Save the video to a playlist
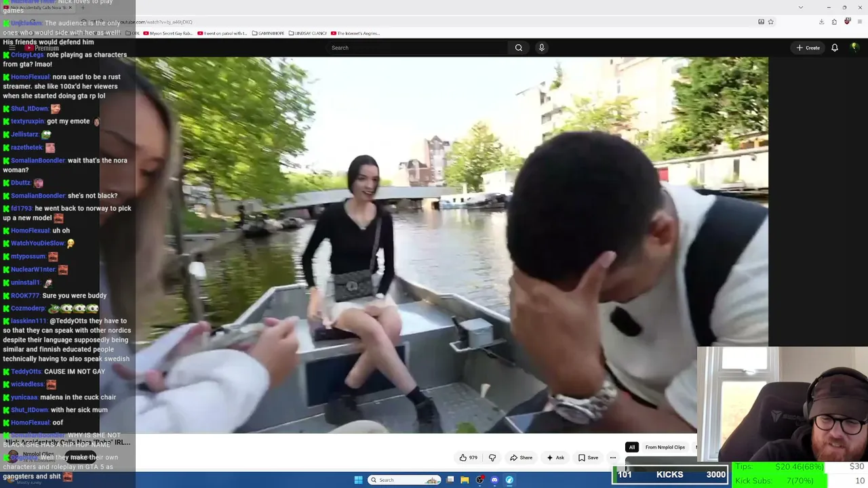The height and width of the screenshot is (488, 868). click(x=588, y=457)
